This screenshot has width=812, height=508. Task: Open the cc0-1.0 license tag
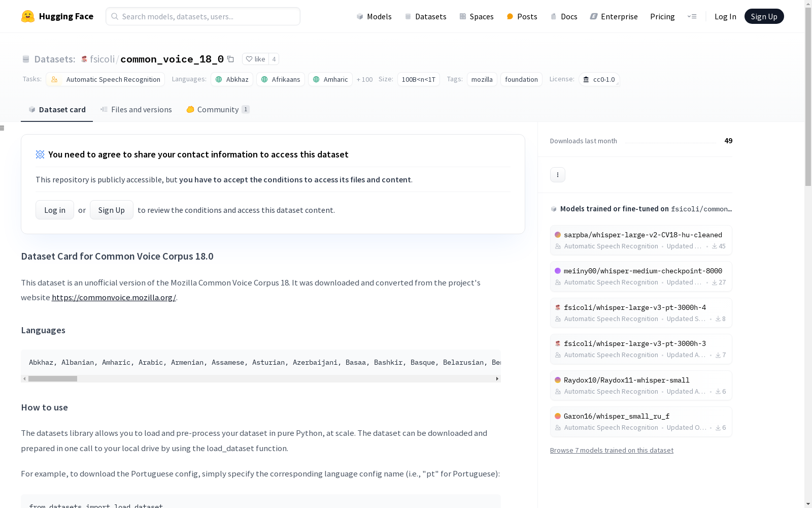599,79
